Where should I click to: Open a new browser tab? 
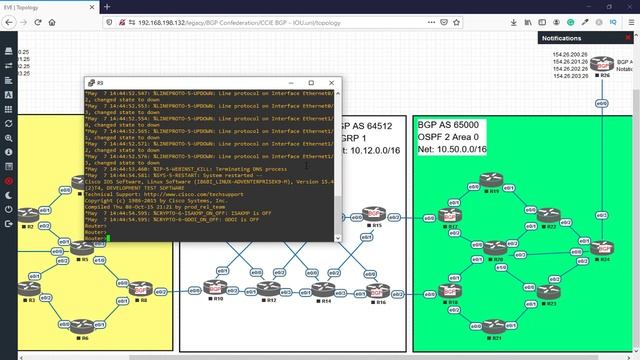pyautogui.click(x=107, y=7)
